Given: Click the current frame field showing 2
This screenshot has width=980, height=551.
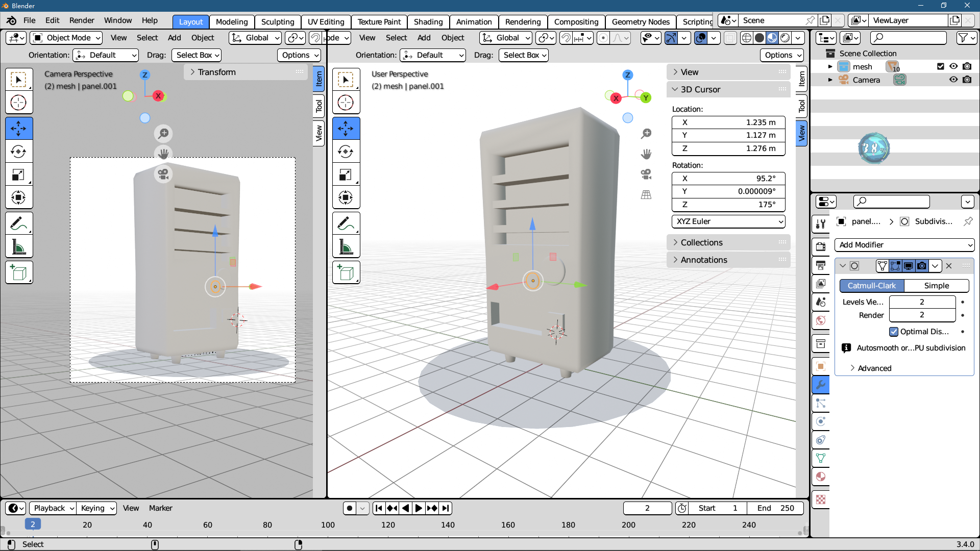Looking at the screenshot, I should 647,508.
